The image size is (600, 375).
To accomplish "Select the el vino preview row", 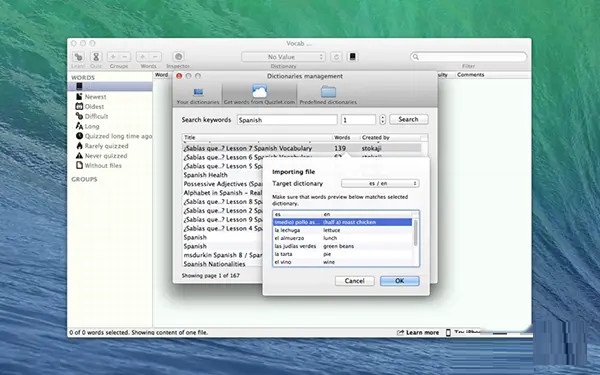I will click(x=343, y=262).
